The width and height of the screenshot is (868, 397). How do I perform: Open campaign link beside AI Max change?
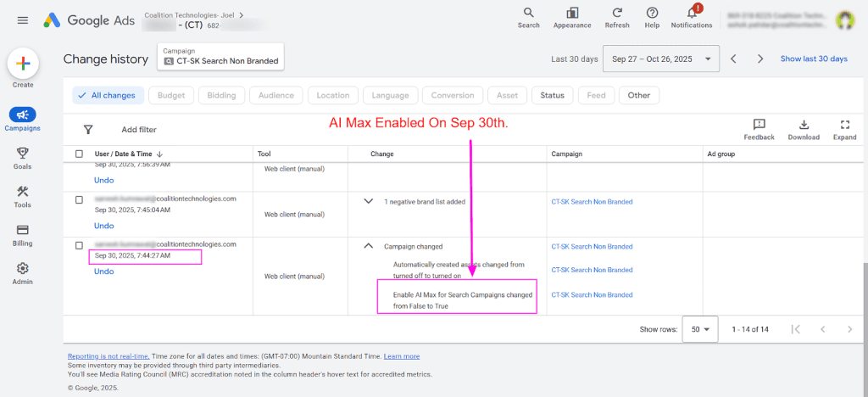(x=592, y=294)
